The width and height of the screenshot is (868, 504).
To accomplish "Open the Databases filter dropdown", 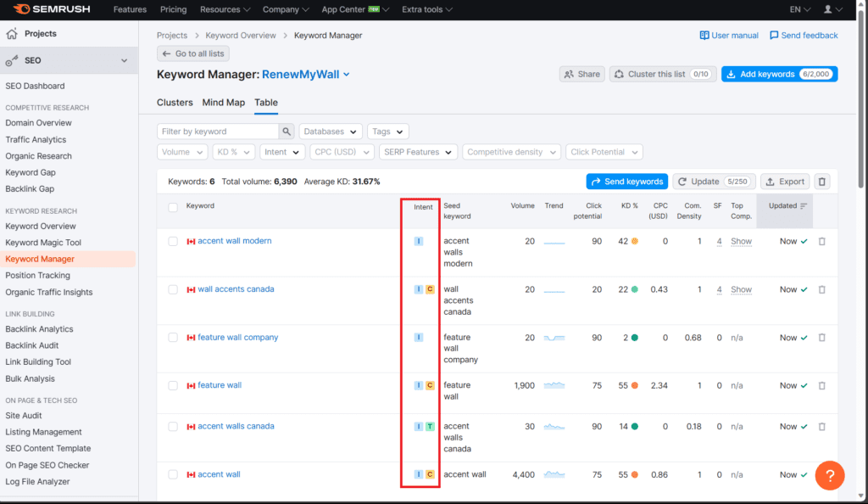I will coord(331,132).
